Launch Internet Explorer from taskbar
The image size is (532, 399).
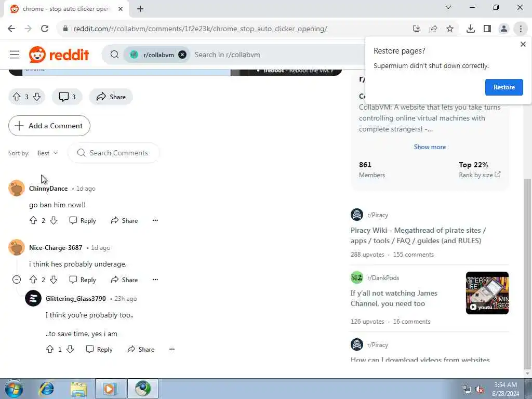[x=46, y=389]
